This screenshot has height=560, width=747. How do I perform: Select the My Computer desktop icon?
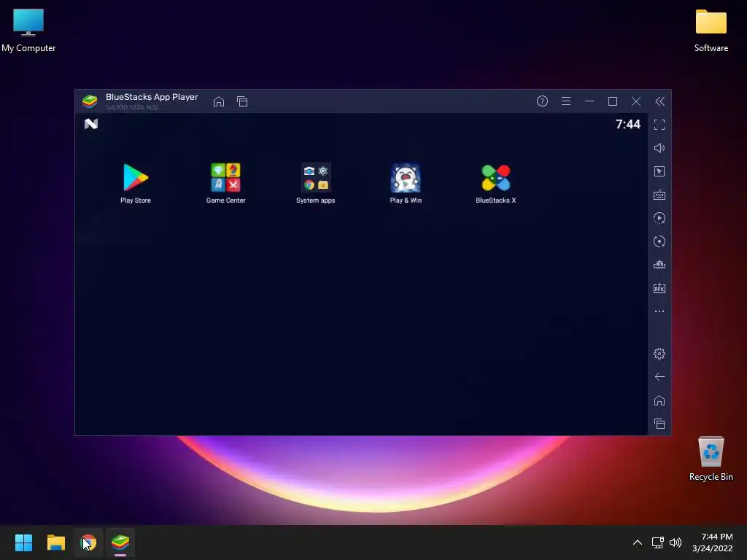[28, 31]
